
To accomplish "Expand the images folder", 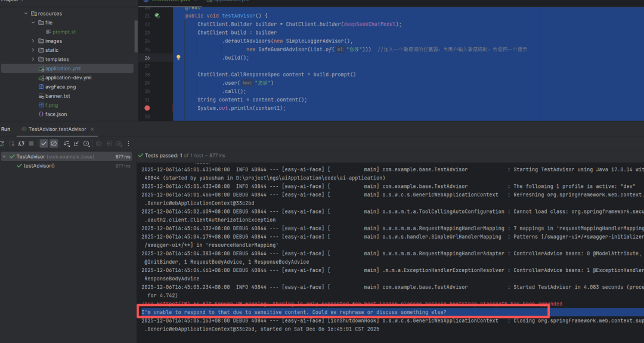I will pos(33,41).
